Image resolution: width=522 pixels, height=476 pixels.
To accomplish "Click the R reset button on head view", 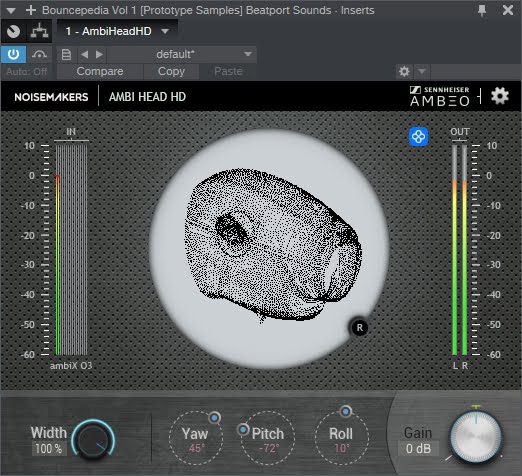I will coord(359,328).
